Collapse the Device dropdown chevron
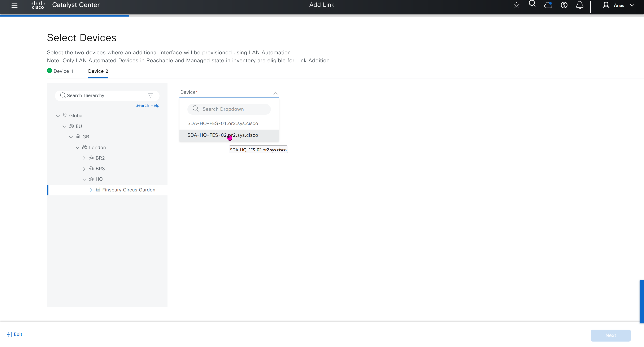The image size is (644, 347). pos(275,94)
